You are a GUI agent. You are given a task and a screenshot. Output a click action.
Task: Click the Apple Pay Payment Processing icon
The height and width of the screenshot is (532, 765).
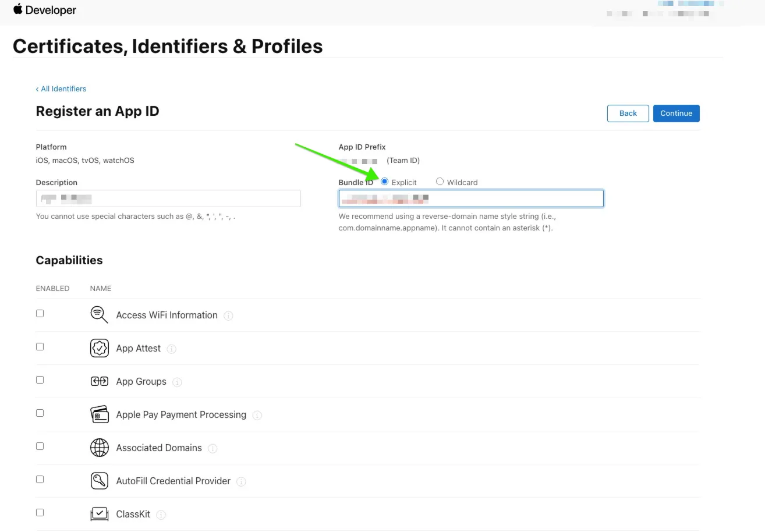(100, 414)
